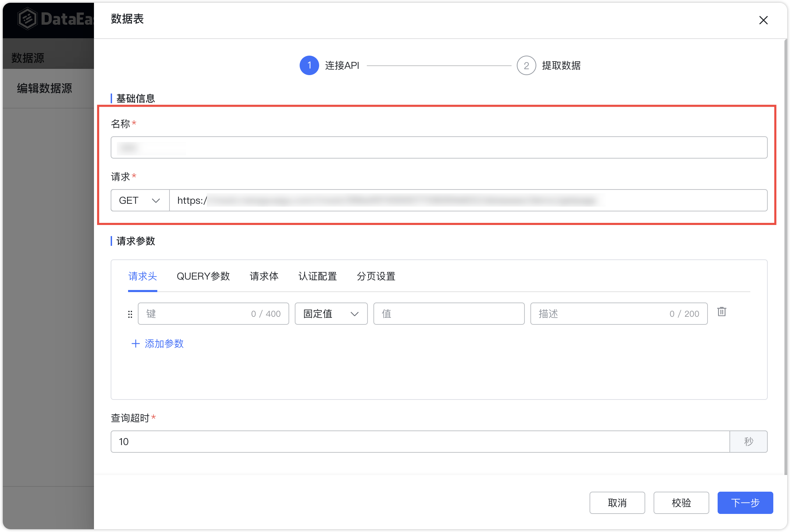Screen dimensions: 790x532
Task: Switch to the 认证配置 tab
Action: 317,276
